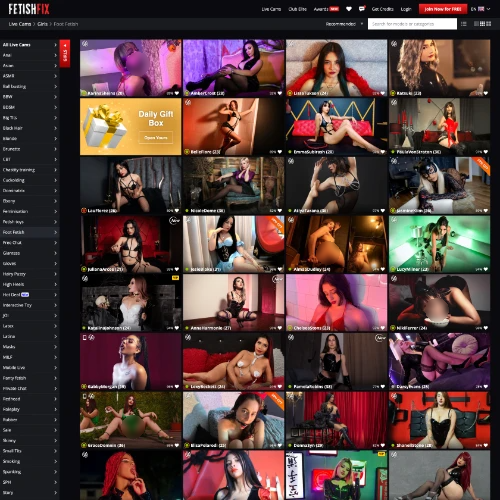Click the Girls breadcrumb link
Image resolution: width=500 pixels, height=500 pixels.
43,24
